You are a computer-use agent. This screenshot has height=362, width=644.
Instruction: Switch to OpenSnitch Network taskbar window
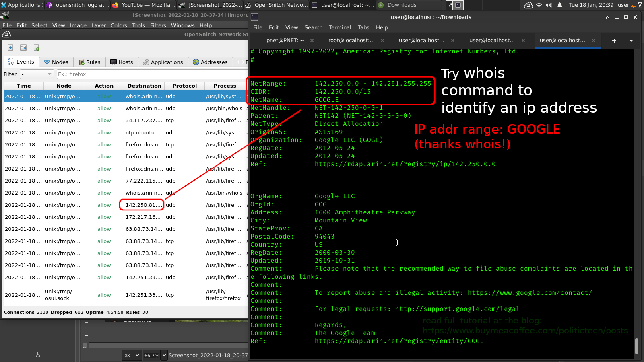[x=277, y=5]
